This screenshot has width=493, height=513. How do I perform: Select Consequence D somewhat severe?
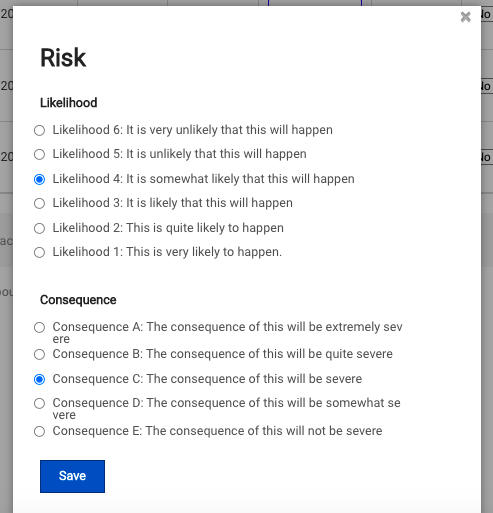click(x=39, y=403)
